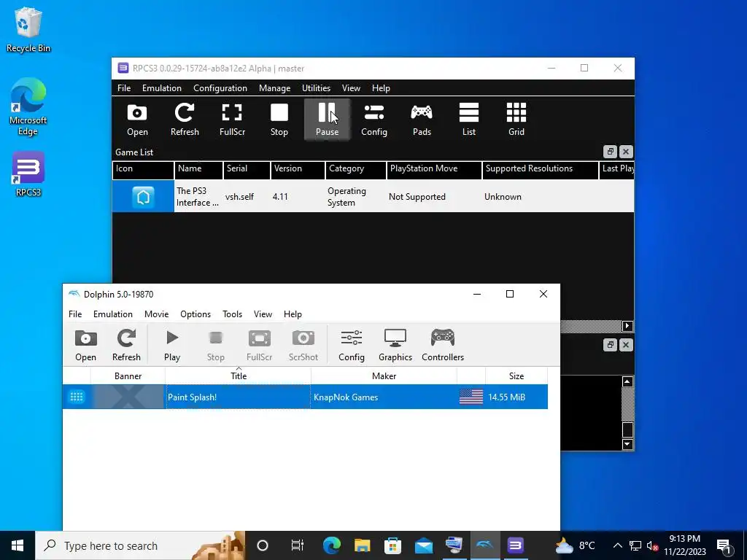Viewport: 747px width, 560px height.
Task: Sort RPCS3 list by Version column
Action: (x=298, y=168)
